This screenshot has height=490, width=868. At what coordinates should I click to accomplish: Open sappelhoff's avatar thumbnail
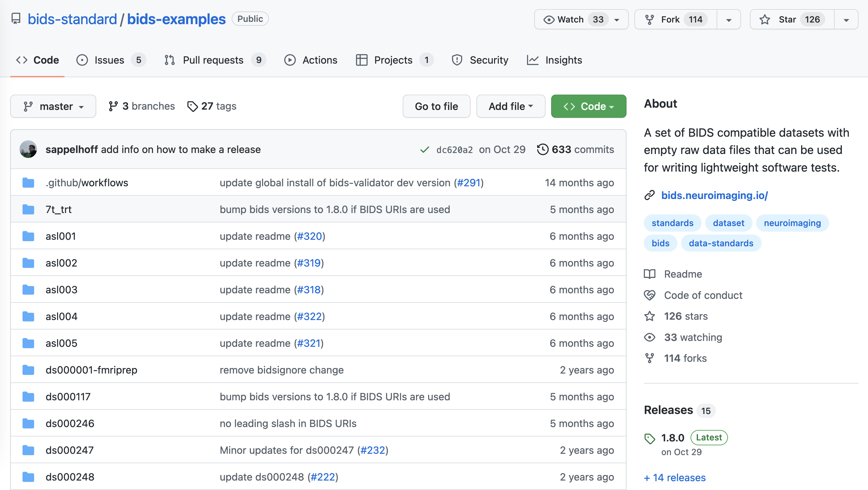pyautogui.click(x=28, y=149)
